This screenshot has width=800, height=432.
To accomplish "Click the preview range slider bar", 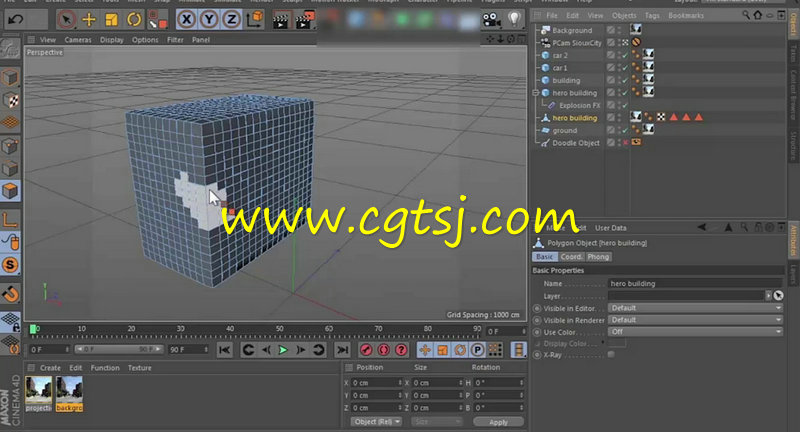I will (x=118, y=349).
